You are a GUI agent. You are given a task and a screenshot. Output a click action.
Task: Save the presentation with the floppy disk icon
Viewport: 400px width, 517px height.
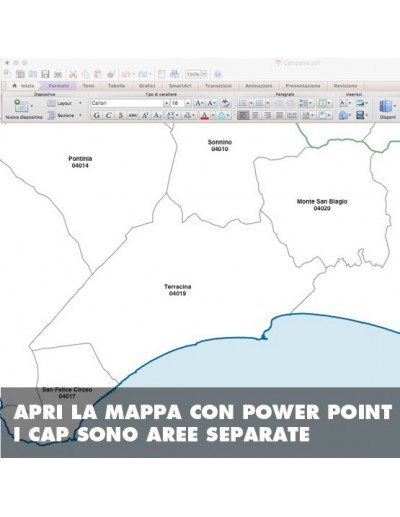45,74
